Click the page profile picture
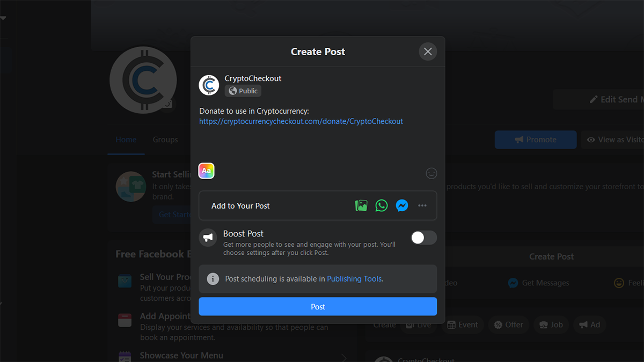This screenshot has height=362, width=644. [x=143, y=79]
